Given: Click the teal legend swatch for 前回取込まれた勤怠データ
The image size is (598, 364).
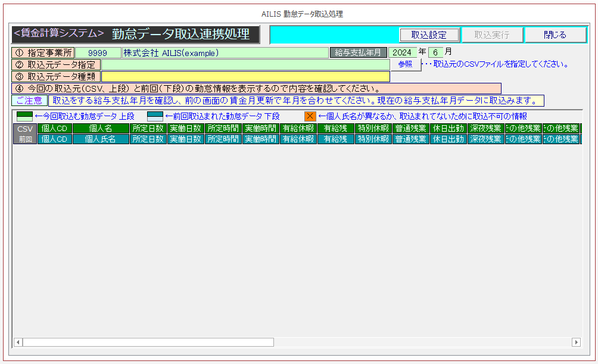Looking at the screenshot, I should (155, 116).
